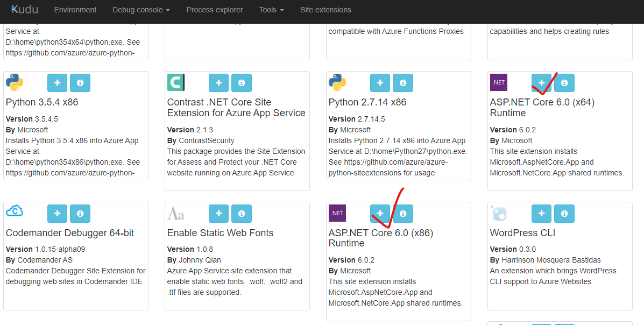Click By Codemander AS author text
This screenshot has height=325, width=644.
[39, 260]
